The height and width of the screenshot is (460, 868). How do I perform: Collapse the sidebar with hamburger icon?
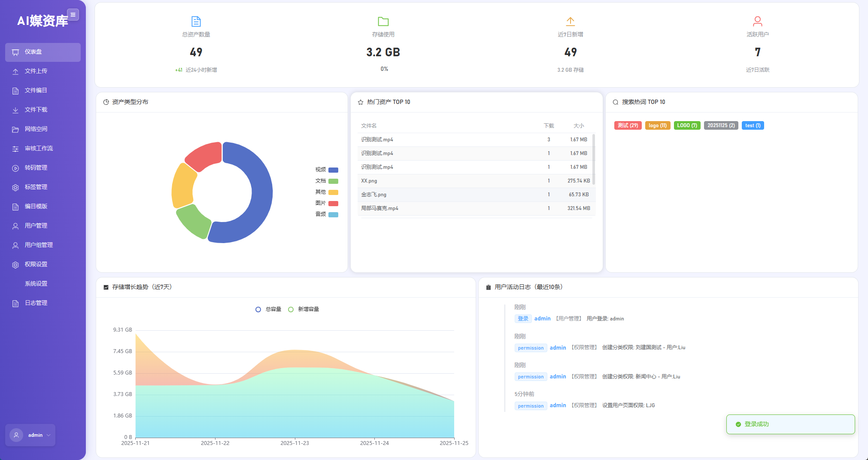[x=73, y=15]
